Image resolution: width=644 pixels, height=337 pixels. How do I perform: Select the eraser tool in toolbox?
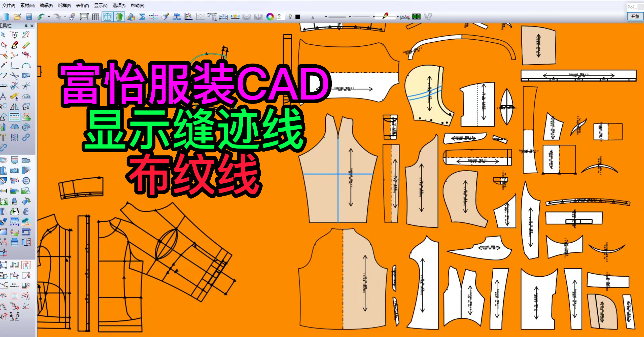pyautogui.click(x=26, y=45)
